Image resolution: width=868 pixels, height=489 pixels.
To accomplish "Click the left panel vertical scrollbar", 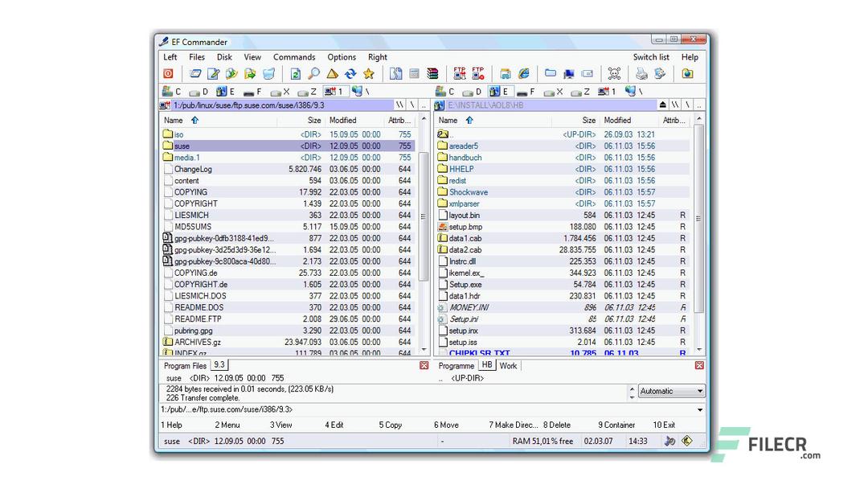I will click(x=424, y=217).
